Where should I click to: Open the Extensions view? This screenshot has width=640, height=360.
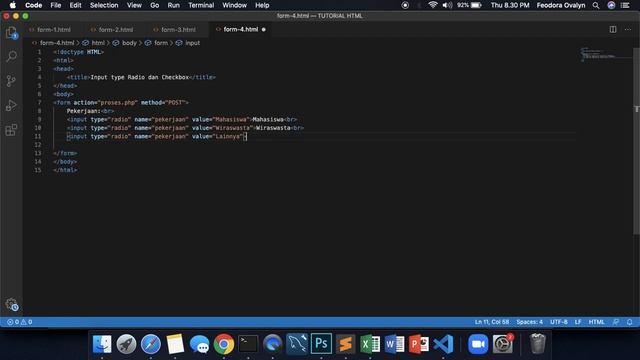pyautogui.click(x=11, y=130)
